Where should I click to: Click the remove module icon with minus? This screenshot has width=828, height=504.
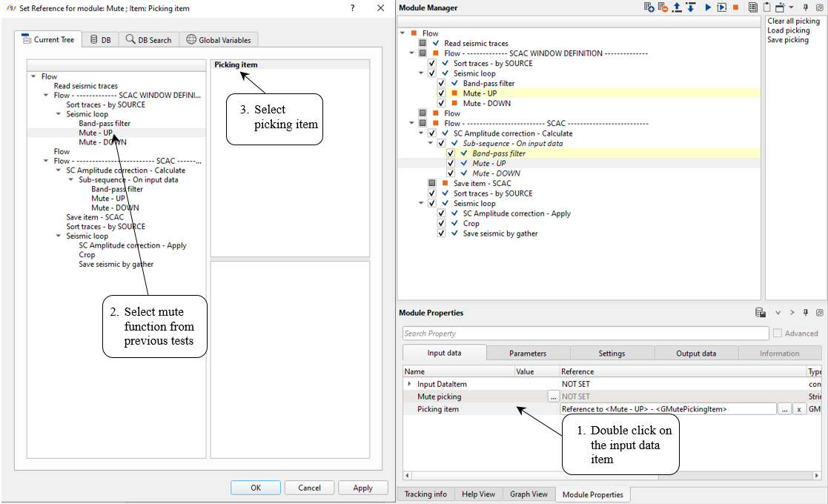coord(663,7)
